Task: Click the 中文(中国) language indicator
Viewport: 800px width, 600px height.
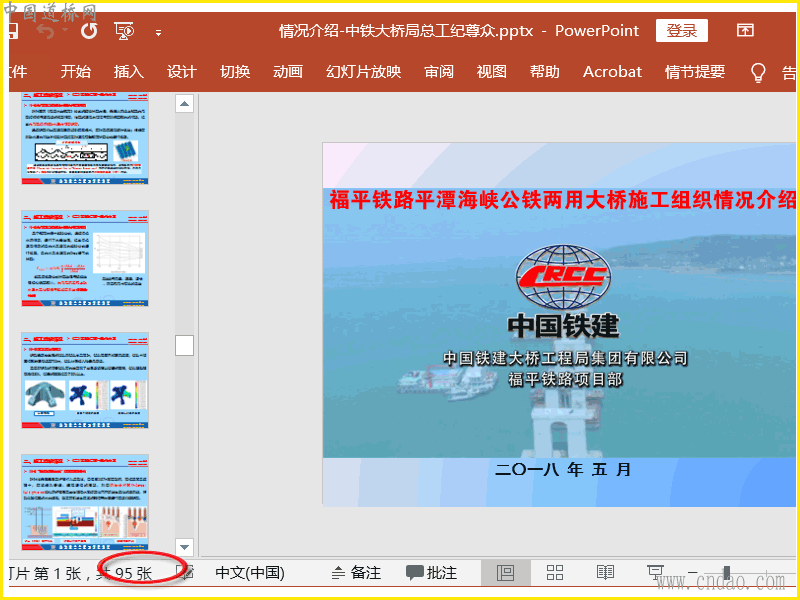Action: click(250, 572)
